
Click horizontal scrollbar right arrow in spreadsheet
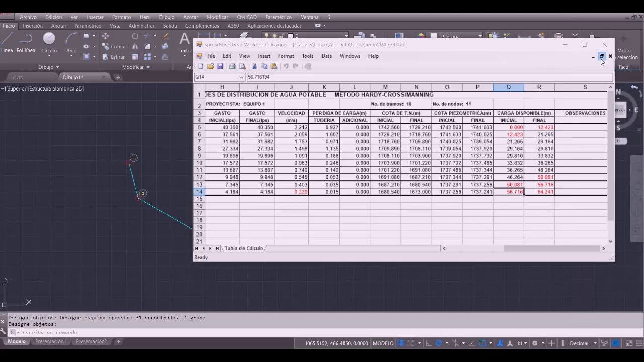(604, 248)
